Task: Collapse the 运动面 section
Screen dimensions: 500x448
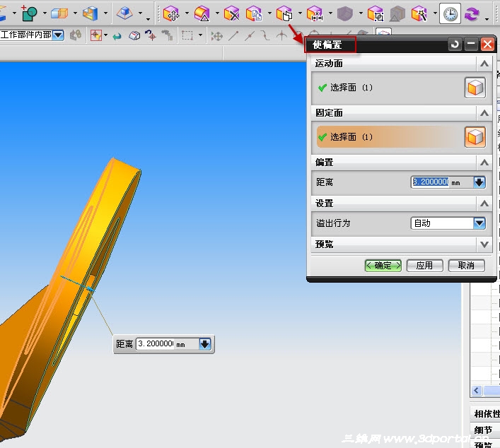Action: tap(484, 64)
